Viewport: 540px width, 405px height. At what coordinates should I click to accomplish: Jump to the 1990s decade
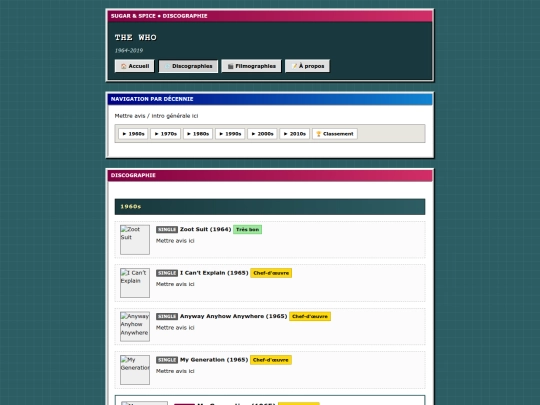point(230,134)
